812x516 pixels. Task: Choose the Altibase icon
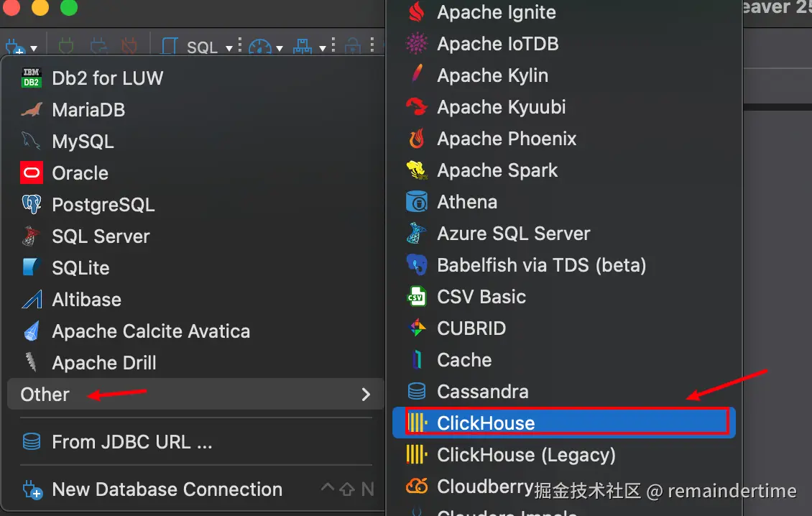[x=31, y=299]
